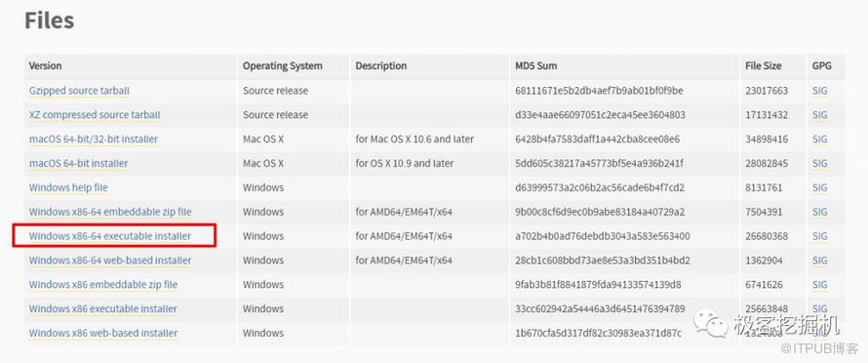
Task: Open the Windows help file link
Action: click(x=68, y=187)
